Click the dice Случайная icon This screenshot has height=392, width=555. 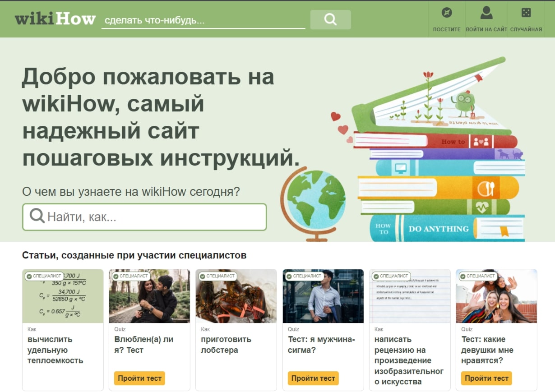(526, 13)
